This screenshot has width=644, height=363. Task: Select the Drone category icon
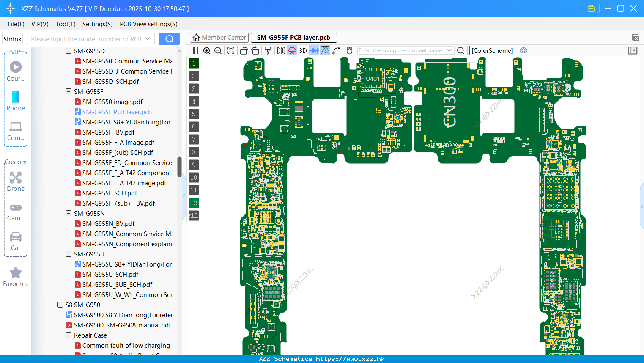click(x=16, y=181)
